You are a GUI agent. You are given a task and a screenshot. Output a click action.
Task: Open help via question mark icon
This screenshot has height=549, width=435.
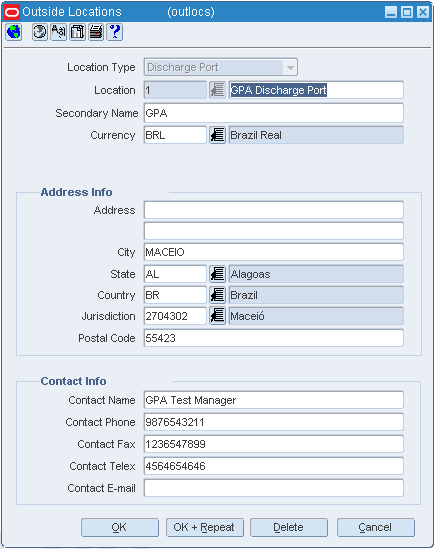pyautogui.click(x=115, y=32)
